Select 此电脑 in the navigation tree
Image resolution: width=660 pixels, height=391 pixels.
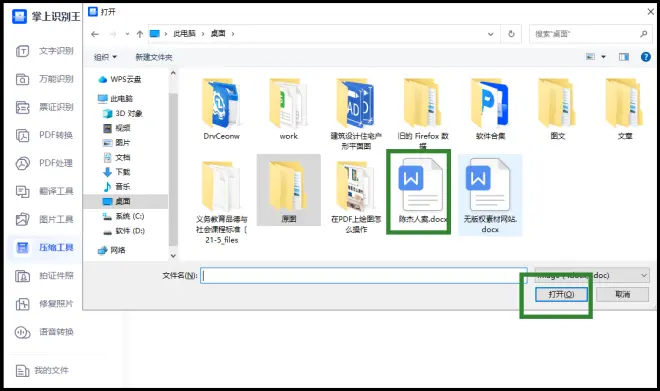[115, 98]
